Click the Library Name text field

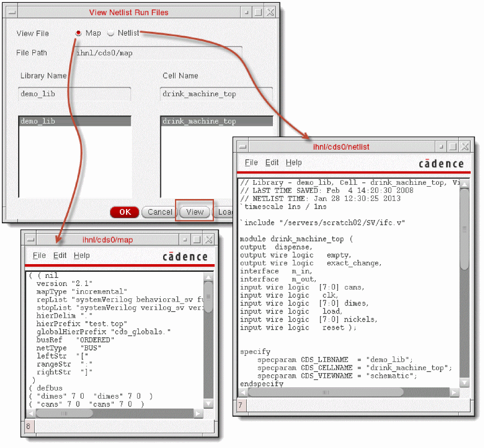click(74, 94)
